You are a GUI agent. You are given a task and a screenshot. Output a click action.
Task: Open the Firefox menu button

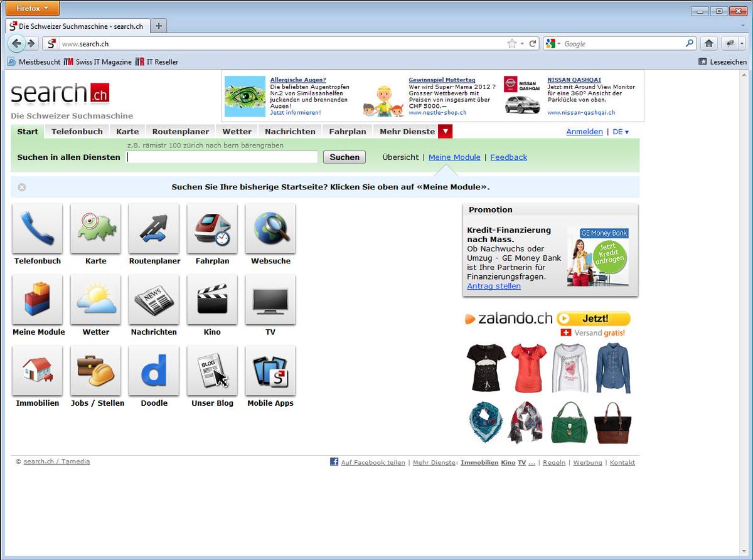33,8
